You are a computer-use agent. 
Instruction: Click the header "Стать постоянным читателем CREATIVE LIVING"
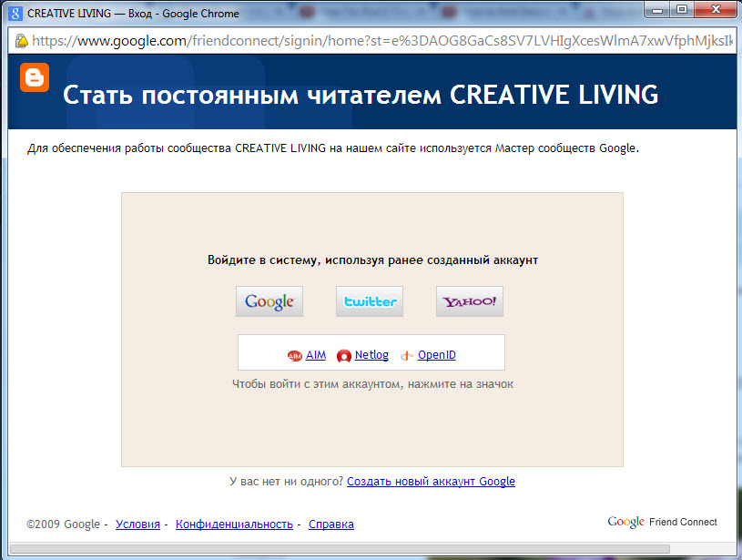[x=361, y=95]
